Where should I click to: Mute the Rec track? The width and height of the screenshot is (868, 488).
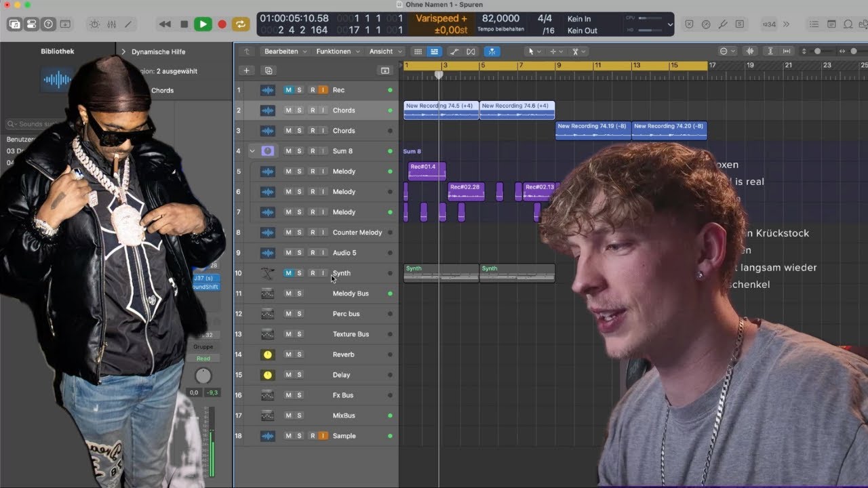pos(288,90)
